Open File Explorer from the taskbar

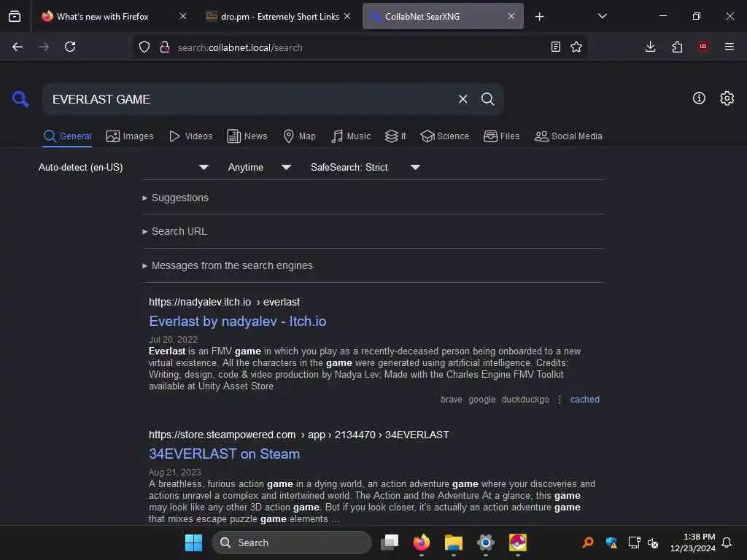point(453,542)
